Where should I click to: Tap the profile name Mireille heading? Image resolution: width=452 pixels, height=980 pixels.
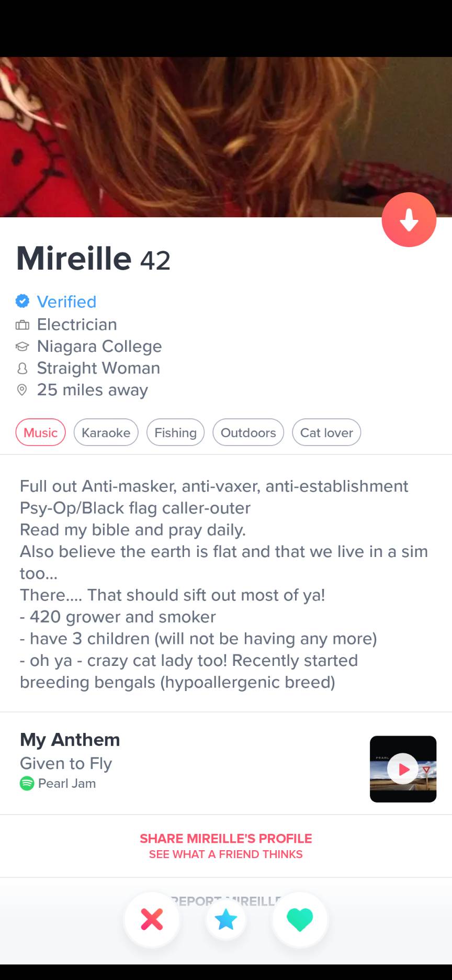pyautogui.click(x=74, y=258)
